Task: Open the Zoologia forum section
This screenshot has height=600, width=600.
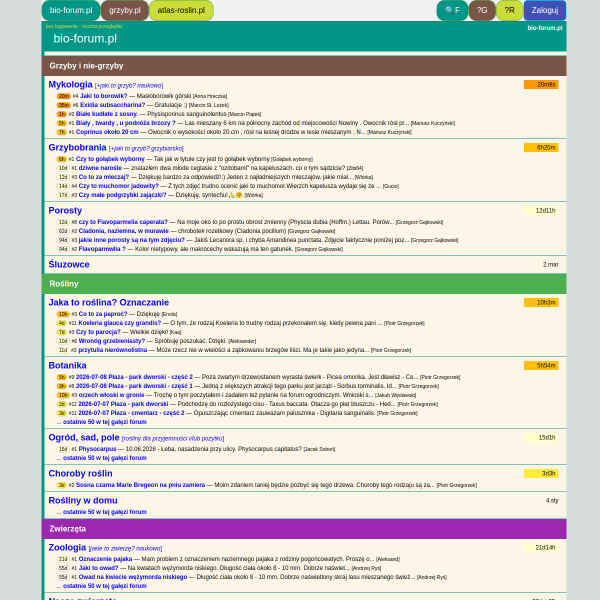Action: coord(67,548)
